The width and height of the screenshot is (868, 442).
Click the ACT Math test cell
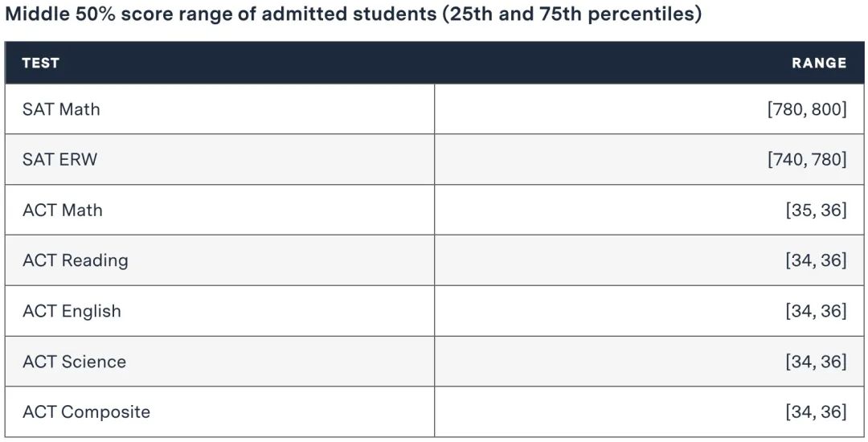pos(63,210)
